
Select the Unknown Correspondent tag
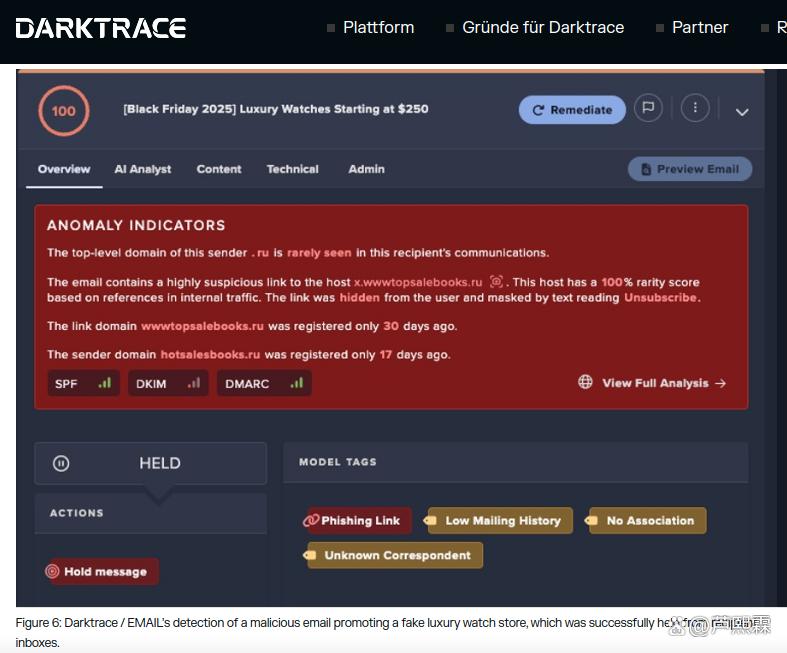(394, 555)
